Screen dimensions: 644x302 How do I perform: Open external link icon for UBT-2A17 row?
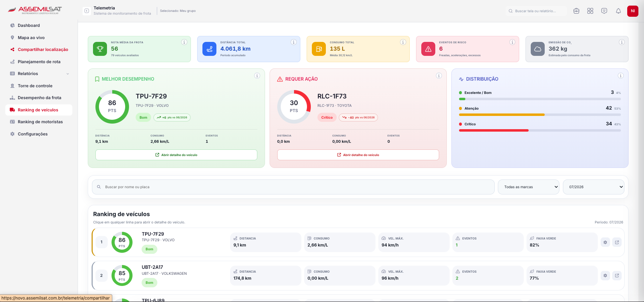(x=617, y=275)
